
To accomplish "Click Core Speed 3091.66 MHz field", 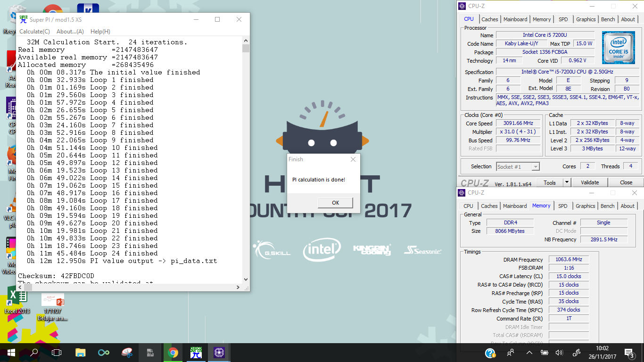I will tap(518, 123).
